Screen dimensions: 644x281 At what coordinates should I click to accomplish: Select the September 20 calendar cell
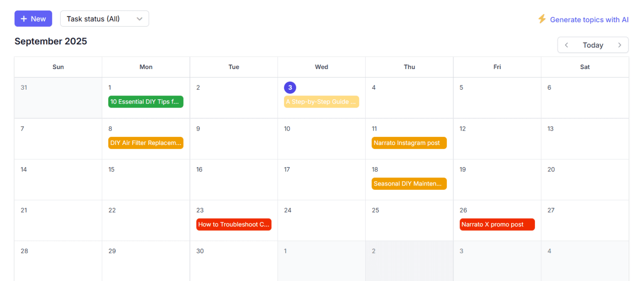pos(585,179)
